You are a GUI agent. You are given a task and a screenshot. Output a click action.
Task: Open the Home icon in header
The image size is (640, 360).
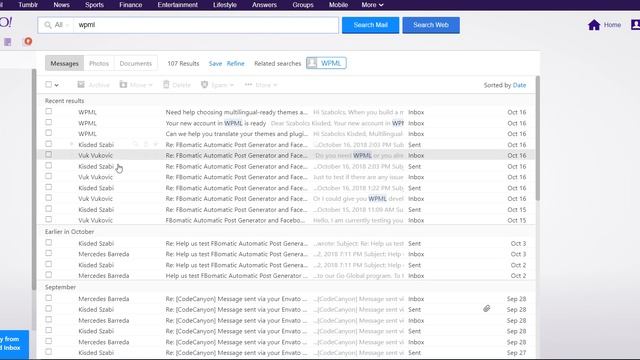[594, 25]
